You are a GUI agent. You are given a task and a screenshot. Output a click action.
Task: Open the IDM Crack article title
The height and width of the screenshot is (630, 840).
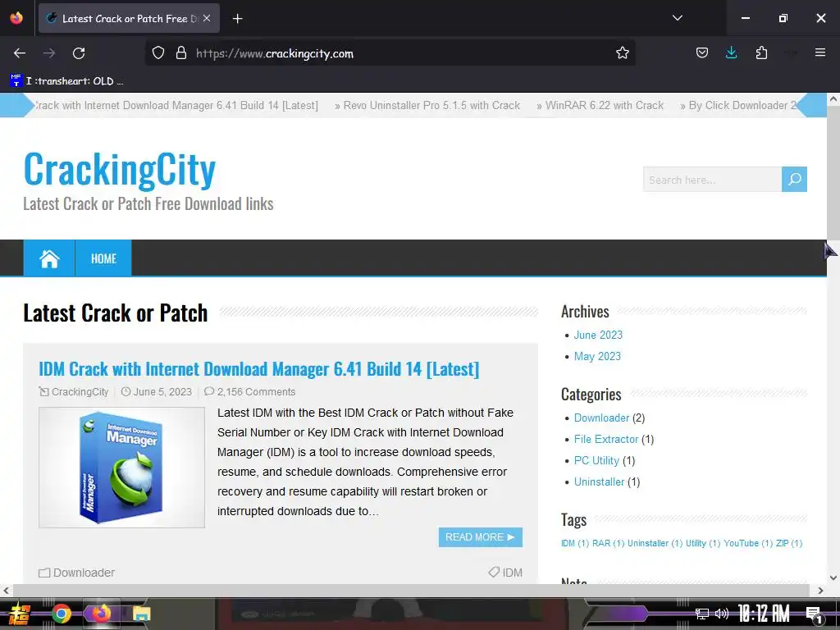258,368
